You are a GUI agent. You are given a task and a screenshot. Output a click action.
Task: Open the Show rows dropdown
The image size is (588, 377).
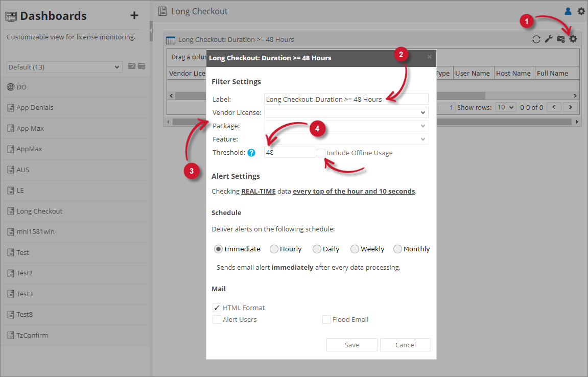[506, 107]
